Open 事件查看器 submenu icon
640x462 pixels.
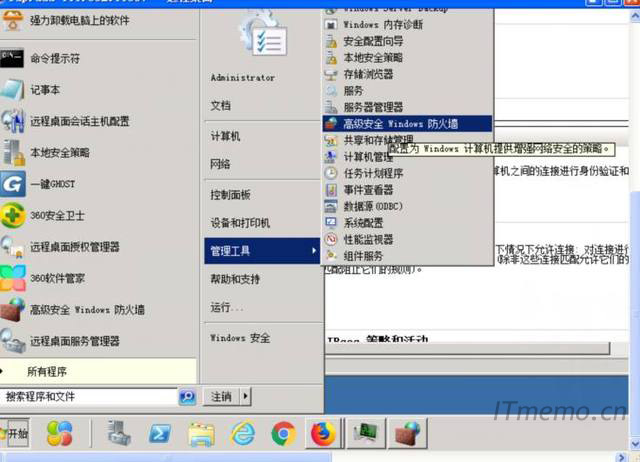coord(331,190)
